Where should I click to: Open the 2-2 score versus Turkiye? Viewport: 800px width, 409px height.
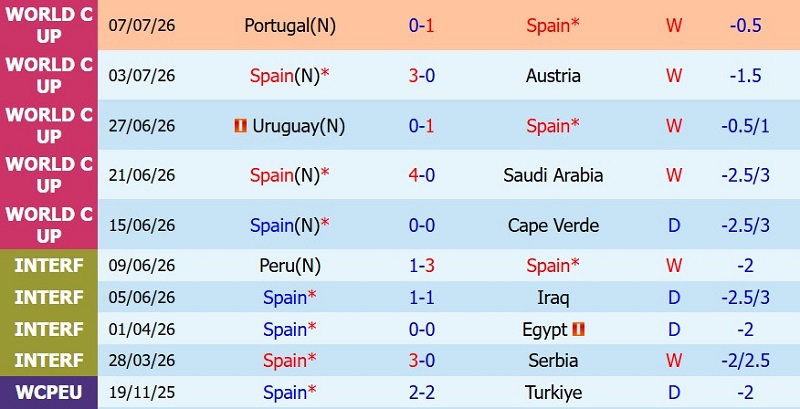[421, 393]
